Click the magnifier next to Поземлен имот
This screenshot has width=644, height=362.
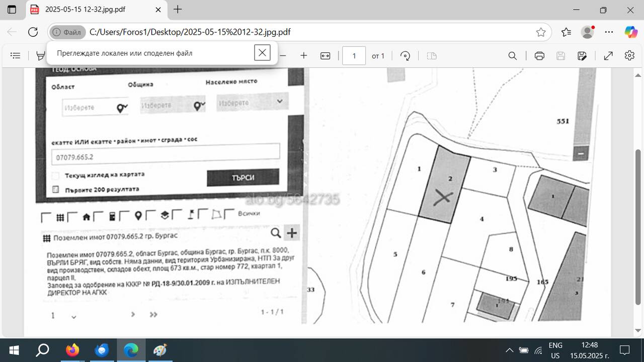tap(276, 233)
